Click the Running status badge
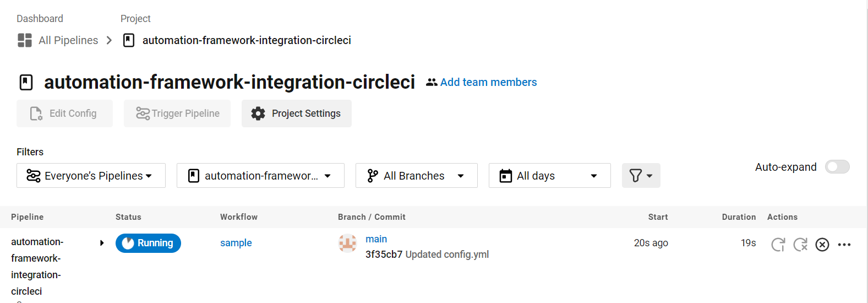 tap(148, 243)
